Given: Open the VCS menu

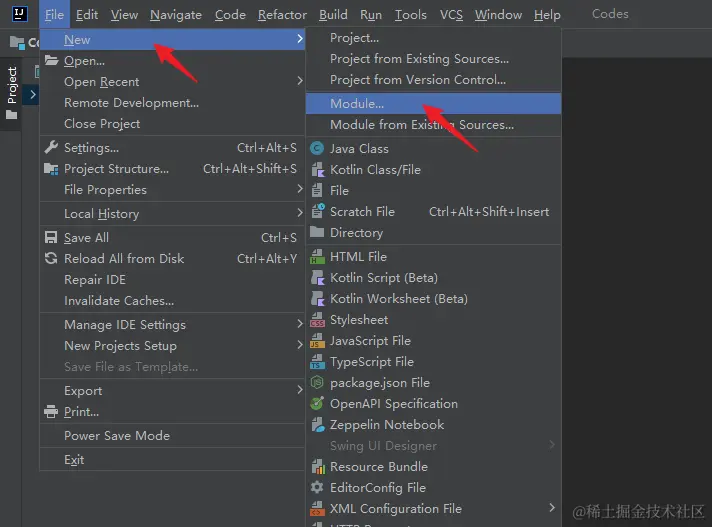Looking at the screenshot, I should pyautogui.click(x=451, y=15).
